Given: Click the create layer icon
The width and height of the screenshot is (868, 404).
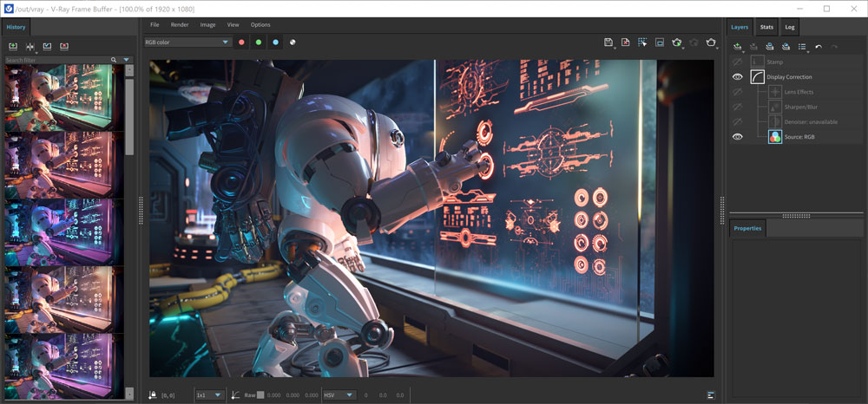Looking at the screenshot, I should click(x=738, y=47).
